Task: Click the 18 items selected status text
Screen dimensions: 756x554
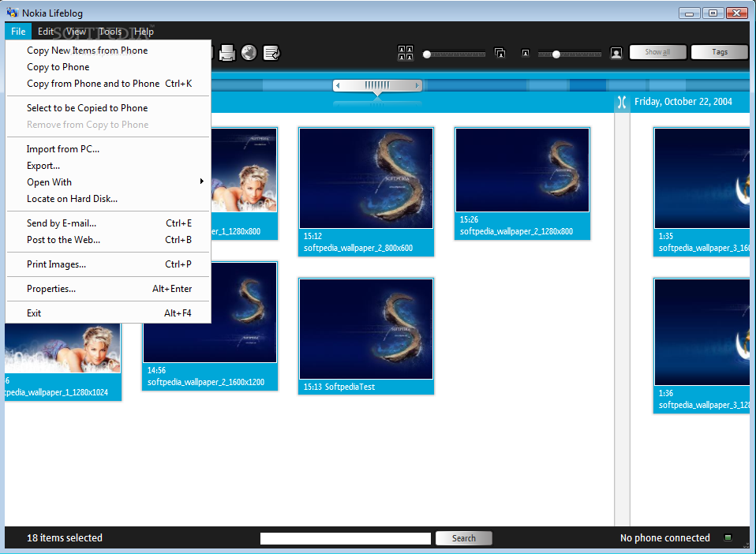Action: click(x=65, y=537)
